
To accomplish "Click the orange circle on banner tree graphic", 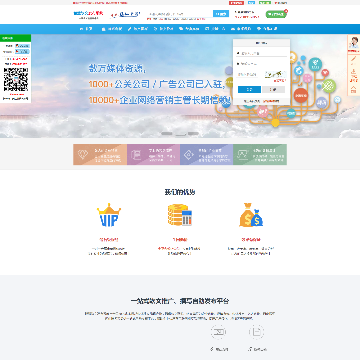I will pyautogui.click(x=301, y=95).
